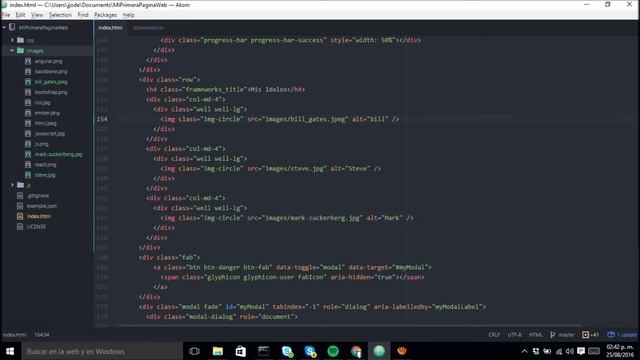Click the horizontal scrollbar of the editor

point(350,326)
